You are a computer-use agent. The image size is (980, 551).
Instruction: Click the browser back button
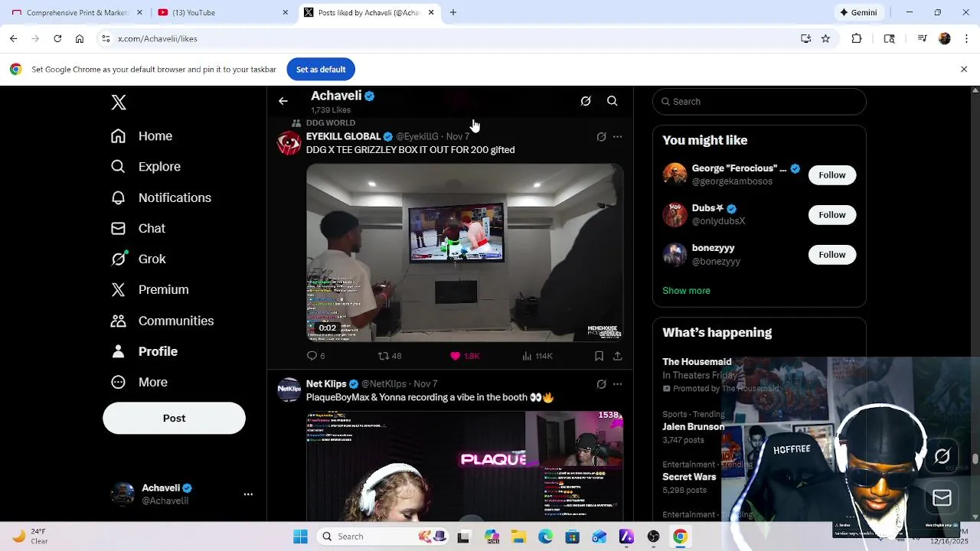(14, 38)
